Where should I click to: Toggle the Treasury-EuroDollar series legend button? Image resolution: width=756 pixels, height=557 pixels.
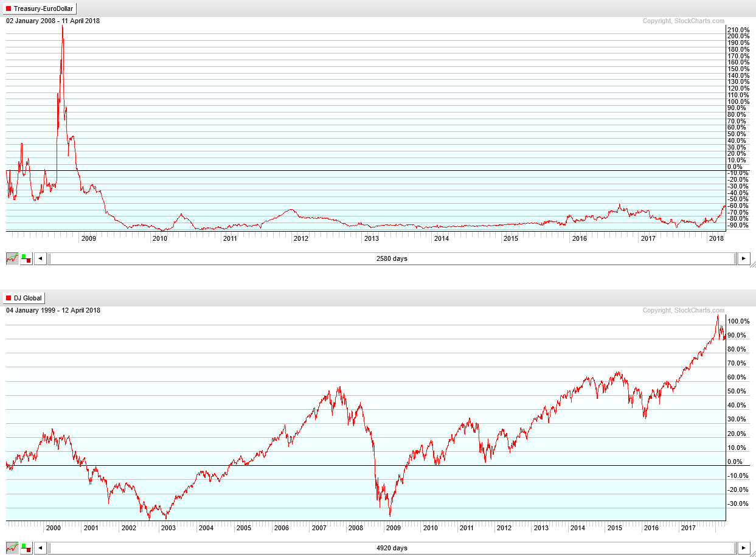click(40, 9)
